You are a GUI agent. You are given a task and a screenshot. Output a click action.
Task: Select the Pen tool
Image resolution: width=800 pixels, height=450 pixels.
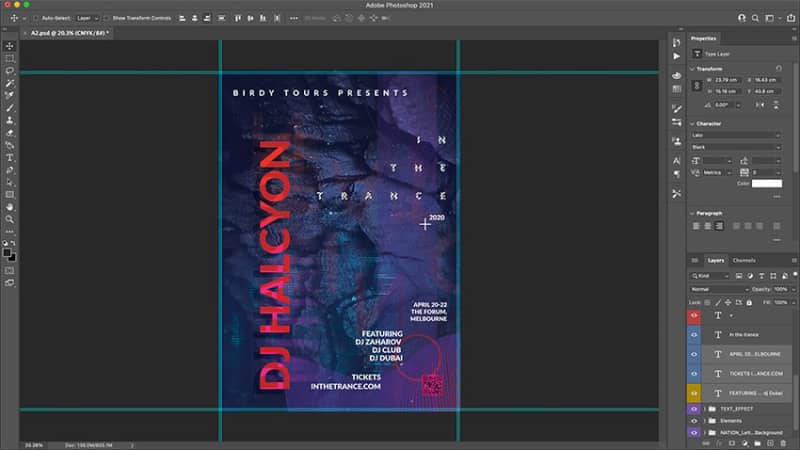(x=10, y=170)
